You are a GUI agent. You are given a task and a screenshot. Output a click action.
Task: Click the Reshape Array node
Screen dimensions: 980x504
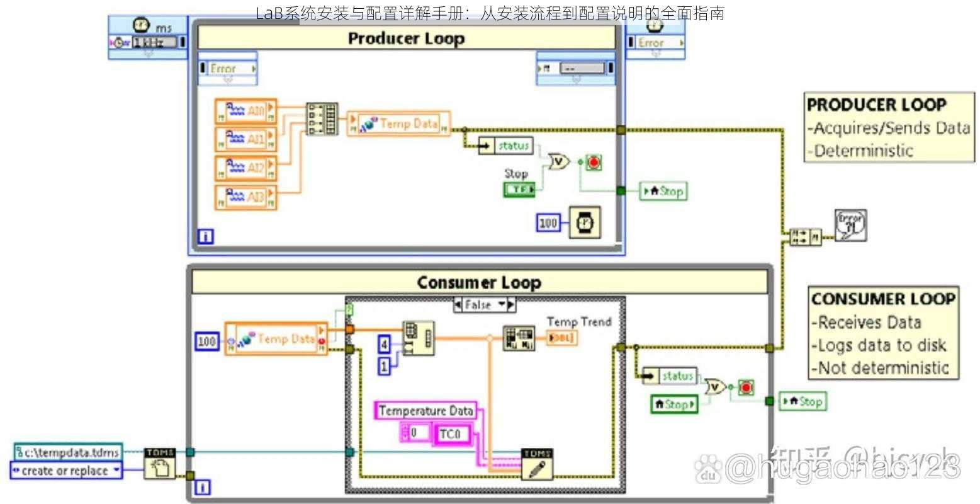pos(418,338)
